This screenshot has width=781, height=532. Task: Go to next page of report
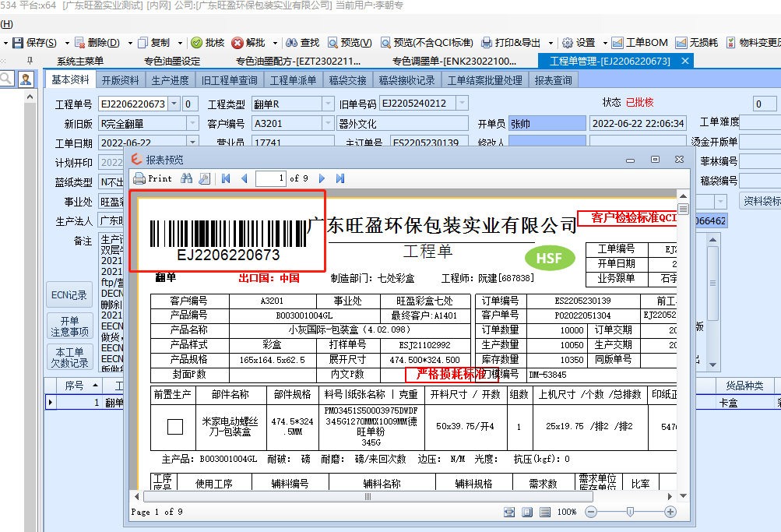pyautogui.click(x=322, y=178)
